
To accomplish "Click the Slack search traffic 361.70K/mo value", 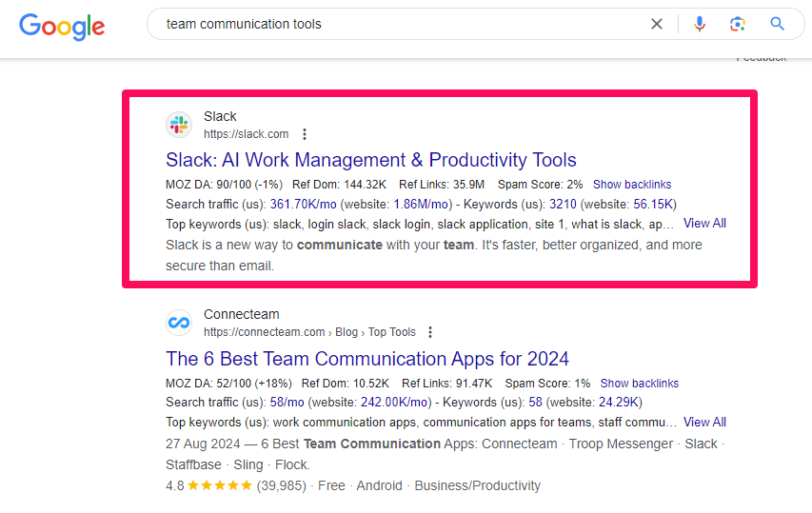I will tap(303, 204).
